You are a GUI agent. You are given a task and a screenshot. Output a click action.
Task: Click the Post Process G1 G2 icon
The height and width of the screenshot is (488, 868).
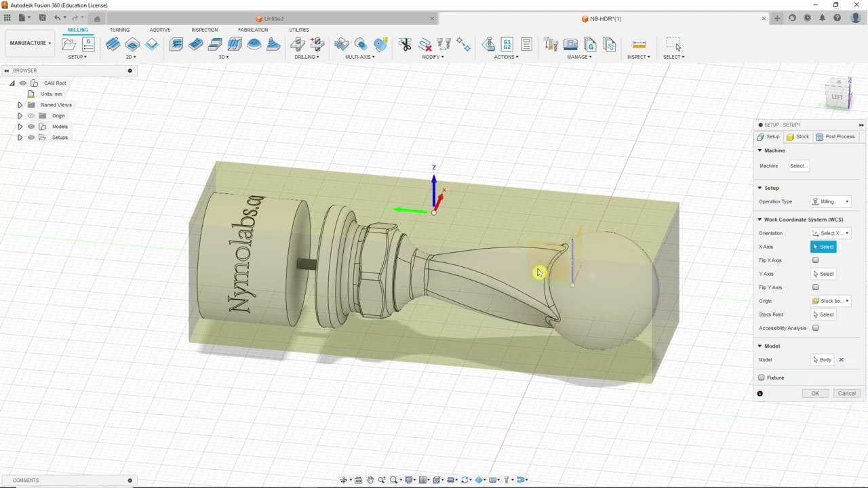point(507,45)
